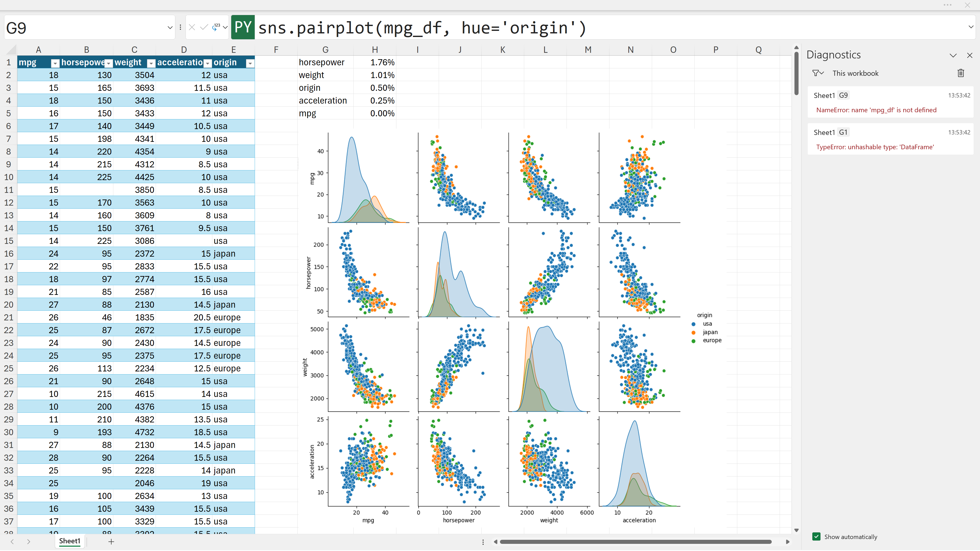
Task: Click the horizontal scrollbar thumb
Action: (x=635, y=542)
